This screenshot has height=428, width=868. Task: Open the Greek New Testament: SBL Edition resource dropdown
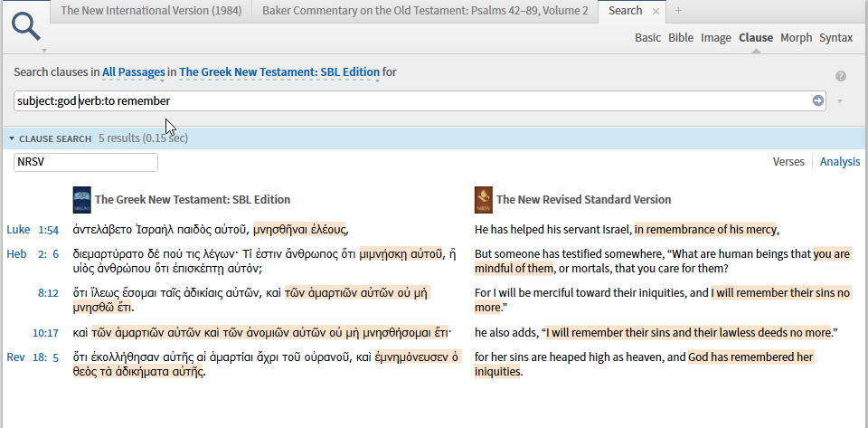(279, 72)
